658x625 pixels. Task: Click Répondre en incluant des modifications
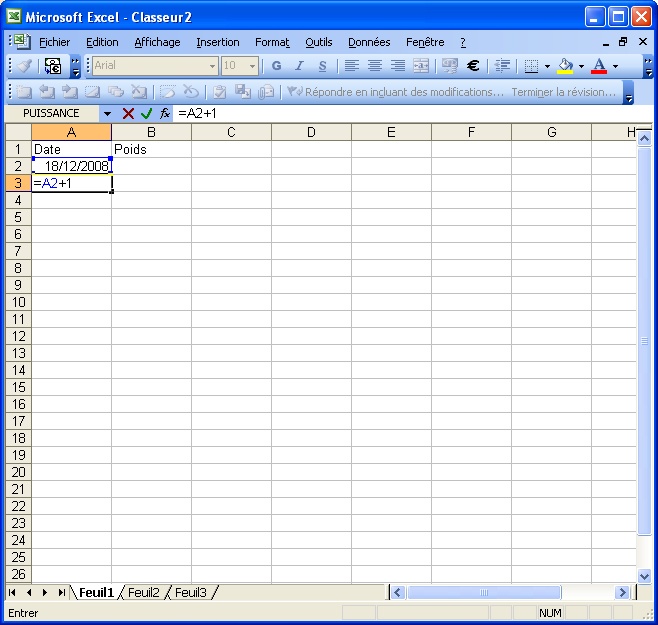(395, 92)
